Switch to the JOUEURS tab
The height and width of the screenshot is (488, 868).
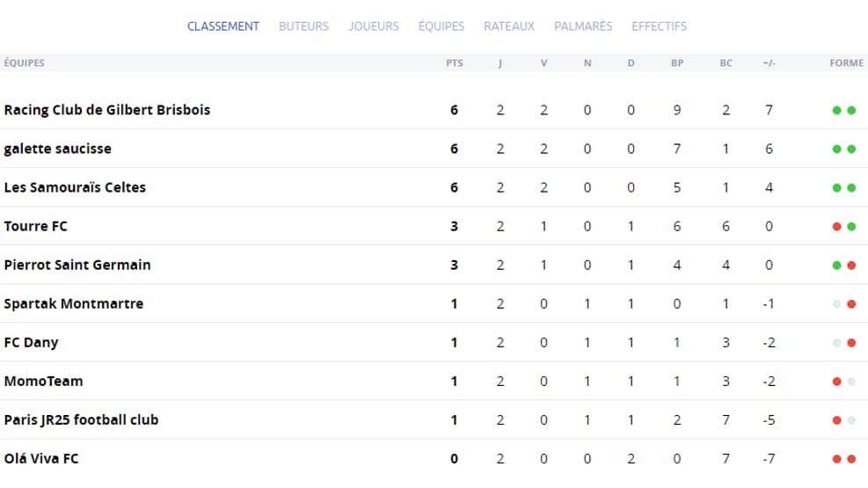373,26
